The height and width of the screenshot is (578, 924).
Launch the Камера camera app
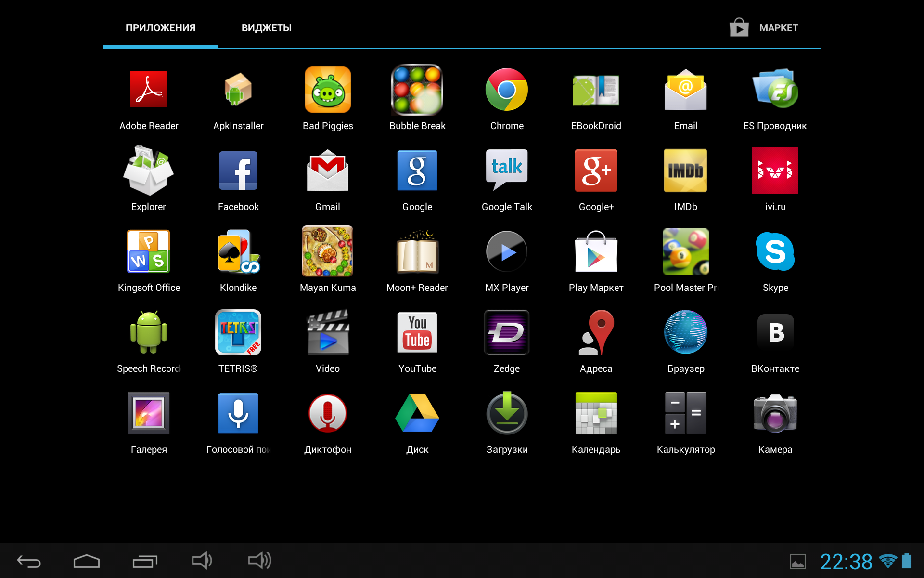tap(775, 413)
